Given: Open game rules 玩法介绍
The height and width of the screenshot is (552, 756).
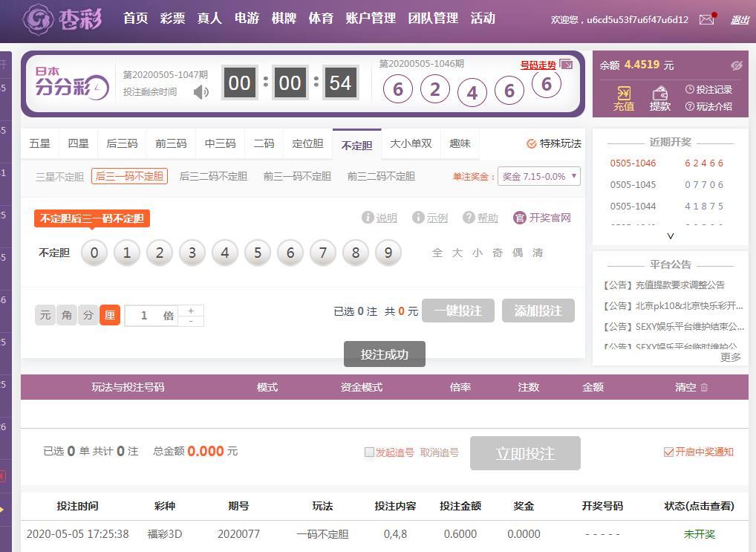Looking at the screenshot, I should pyautogui.click(x=708, y=106).
